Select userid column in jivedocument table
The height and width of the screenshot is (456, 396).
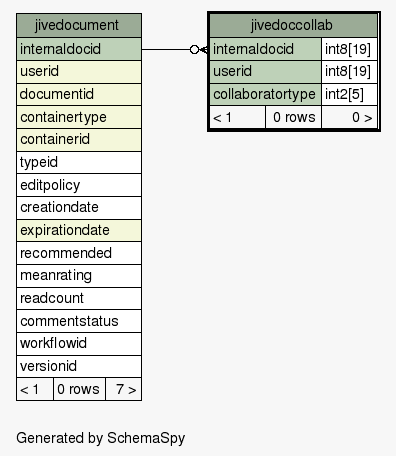pyautogui.click(x=79, y=72)
